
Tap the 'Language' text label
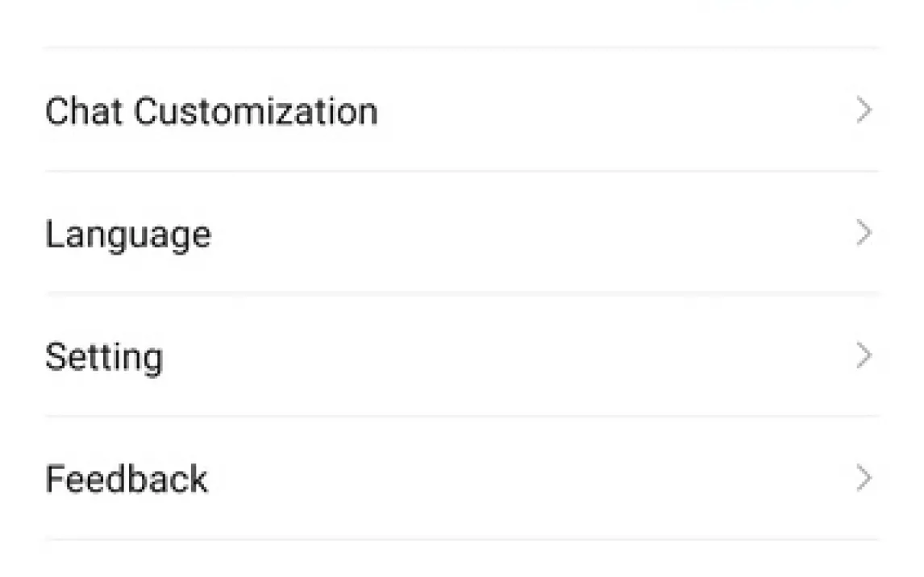click(128, 235)
